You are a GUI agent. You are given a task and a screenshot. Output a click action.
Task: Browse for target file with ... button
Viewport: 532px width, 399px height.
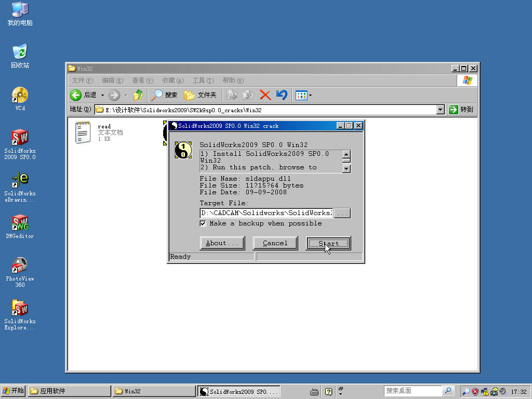[x=342, y=213]
